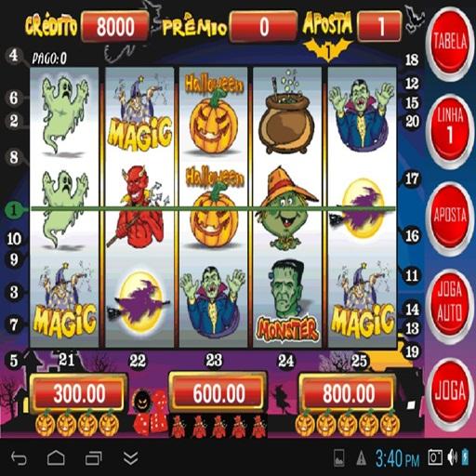Tap the red APOSTA bet button
This screenshot has width=476, height=476.
coord(450,215)
